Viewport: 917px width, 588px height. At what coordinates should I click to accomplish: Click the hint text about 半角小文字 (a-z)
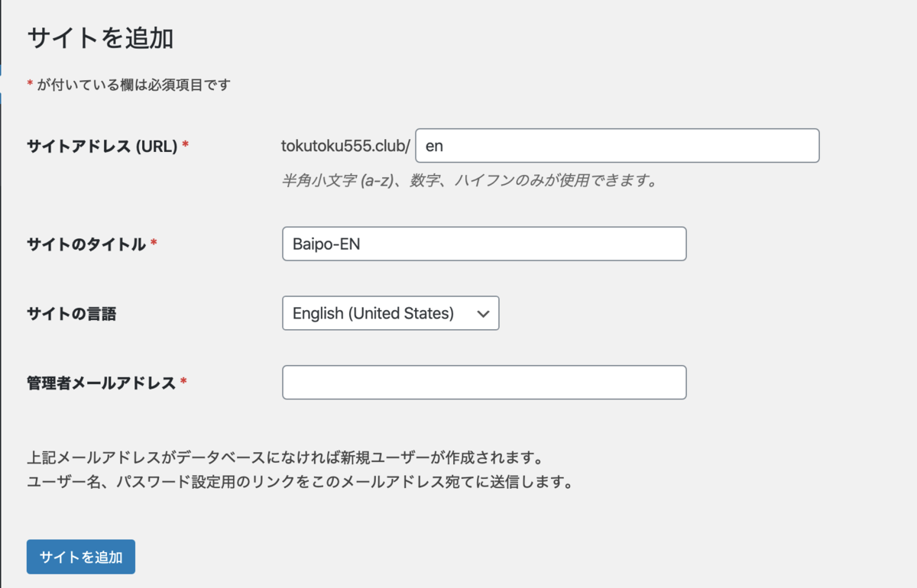point(470,181)
